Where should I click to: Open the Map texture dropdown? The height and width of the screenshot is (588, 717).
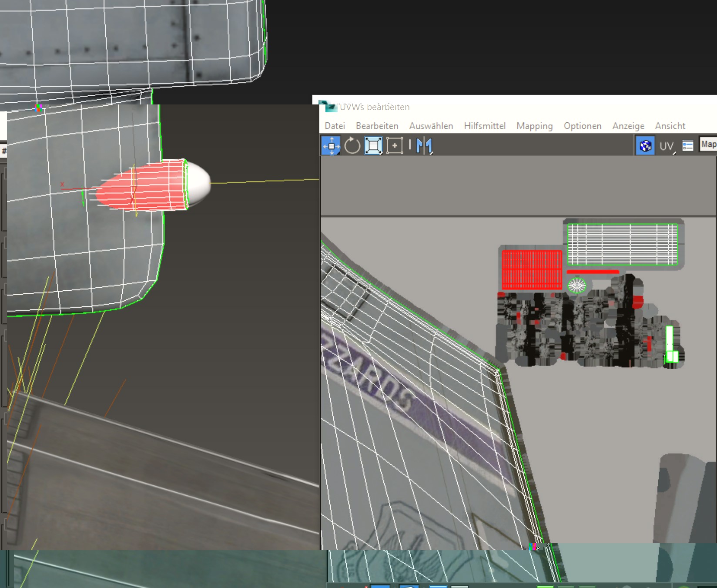tap(708, 144)
